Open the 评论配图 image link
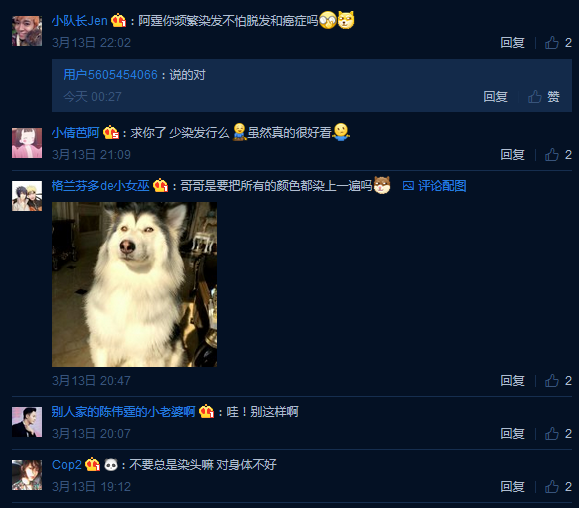 click(435, 186)
